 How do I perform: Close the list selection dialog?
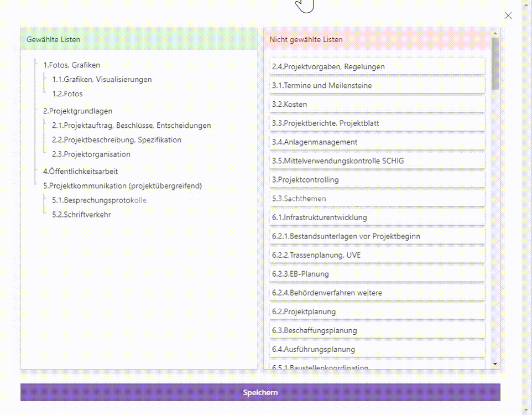point(508,15)
